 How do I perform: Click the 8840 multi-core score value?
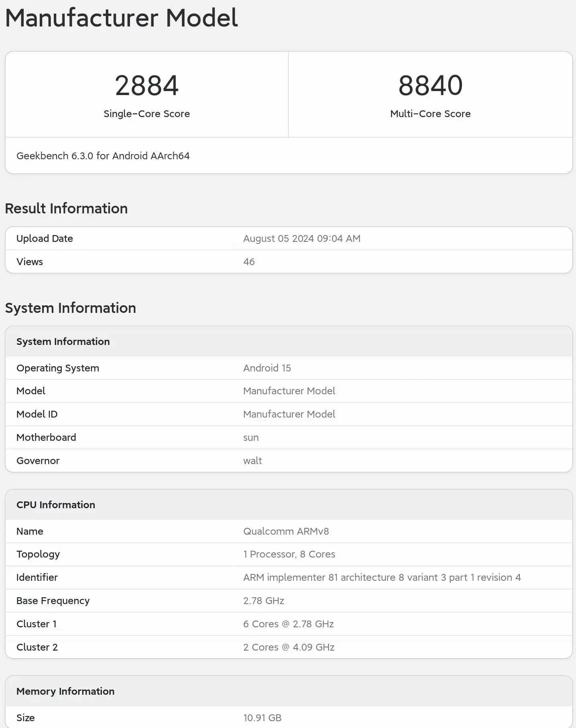[430, 85]
